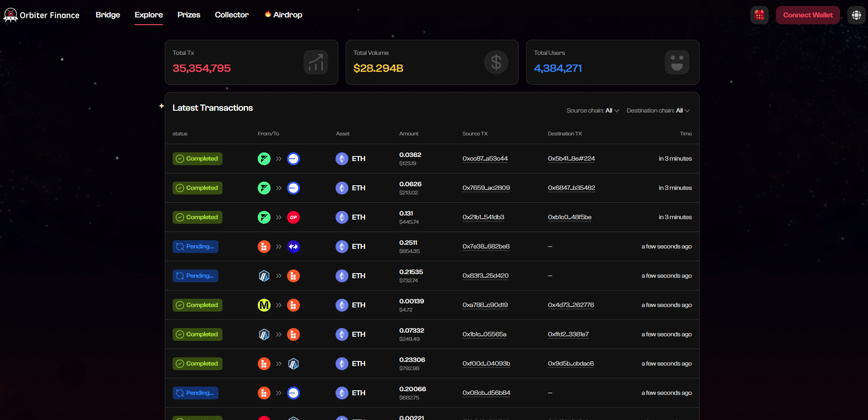
Task: Open destination tx 0x9d5b...cbdac6
Action: pyautogui.click(x=571, y=364)
